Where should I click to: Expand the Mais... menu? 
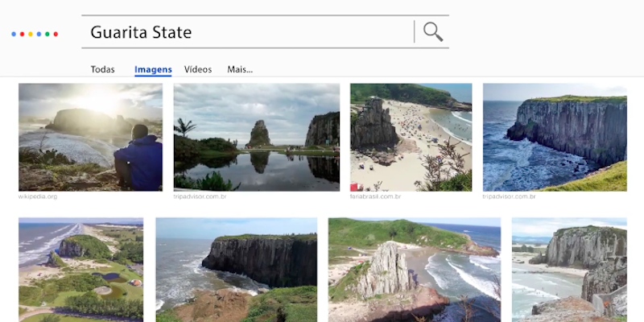(240, 69)
